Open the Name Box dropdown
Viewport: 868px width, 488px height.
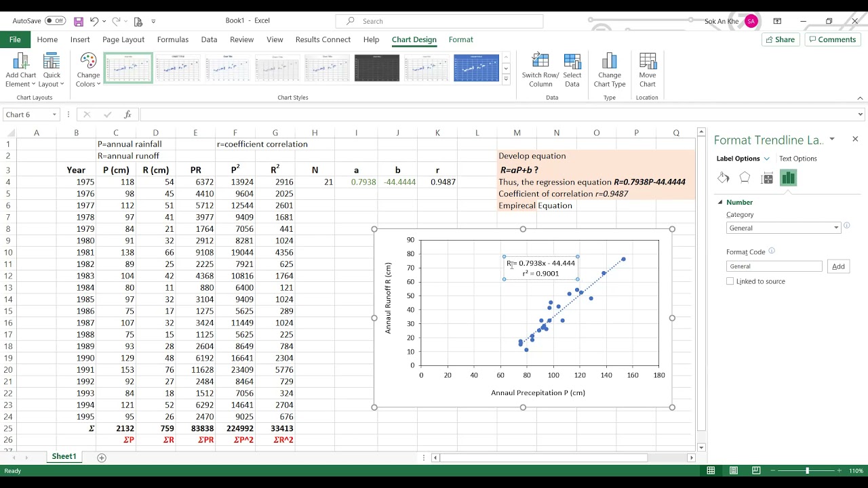click(54, 115)
